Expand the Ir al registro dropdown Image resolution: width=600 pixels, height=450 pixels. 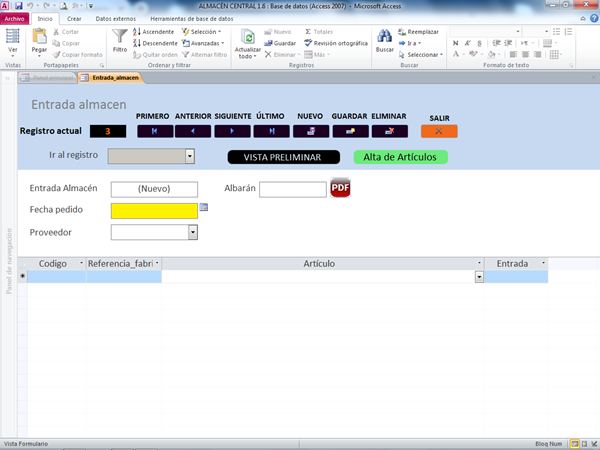pos(189,156)
